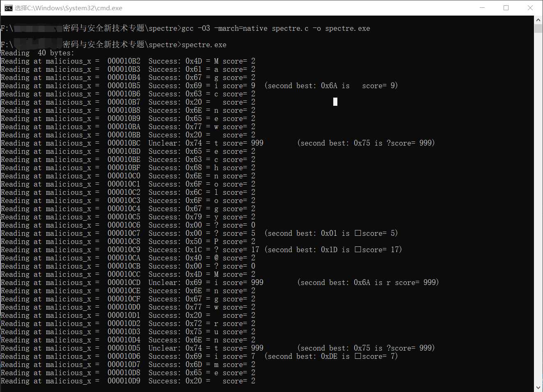Viewport: 543px width, 392px height.
Task: Click value 0x67 on row 000010B4
Action: [194, 77]
